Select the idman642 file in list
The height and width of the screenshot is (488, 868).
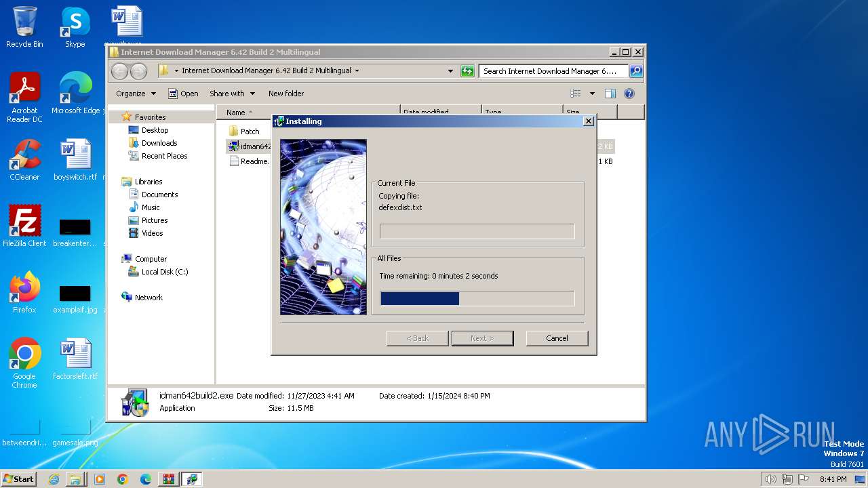tap(250, 146)
